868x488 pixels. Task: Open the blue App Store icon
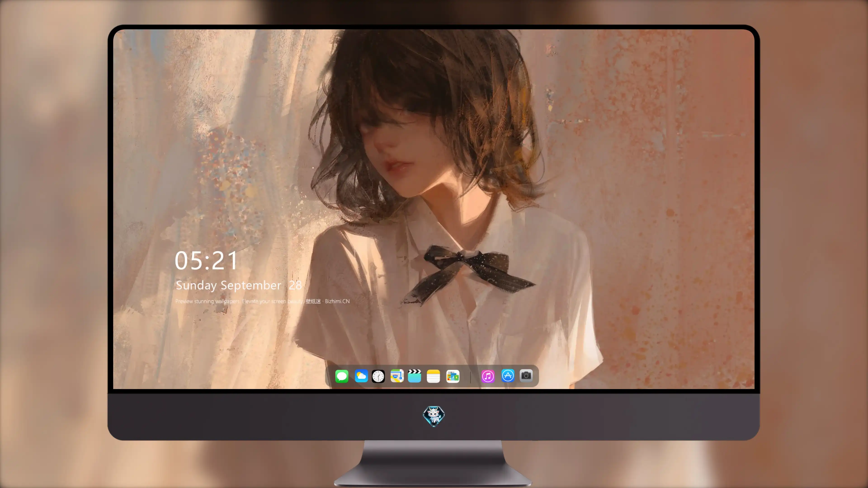pos(508,375)
